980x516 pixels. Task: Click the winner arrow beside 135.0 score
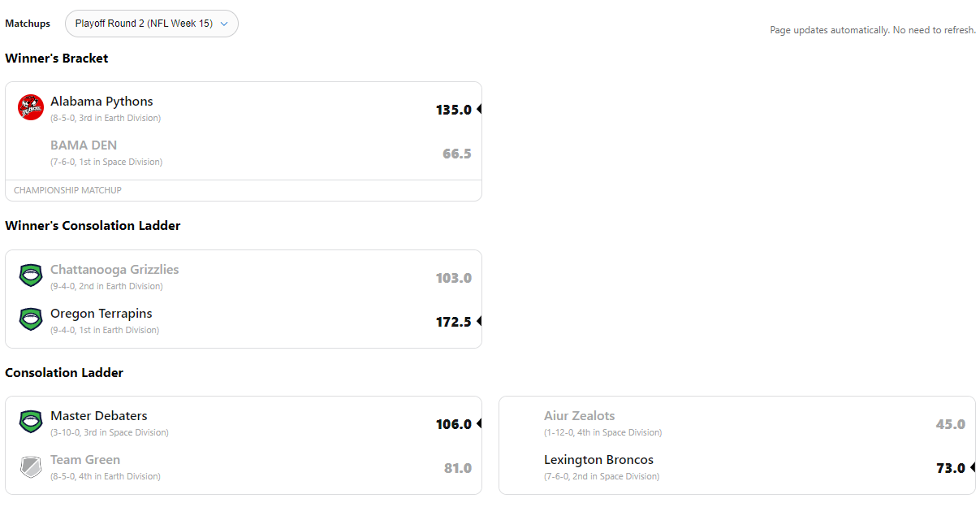click(479, 109)
